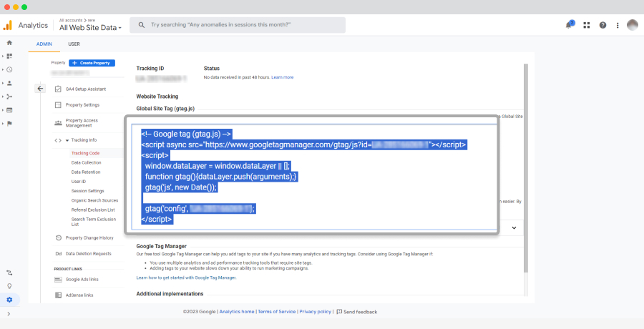Click inside the gtag code textbox

pyautogui.click(x=314, y=177)
